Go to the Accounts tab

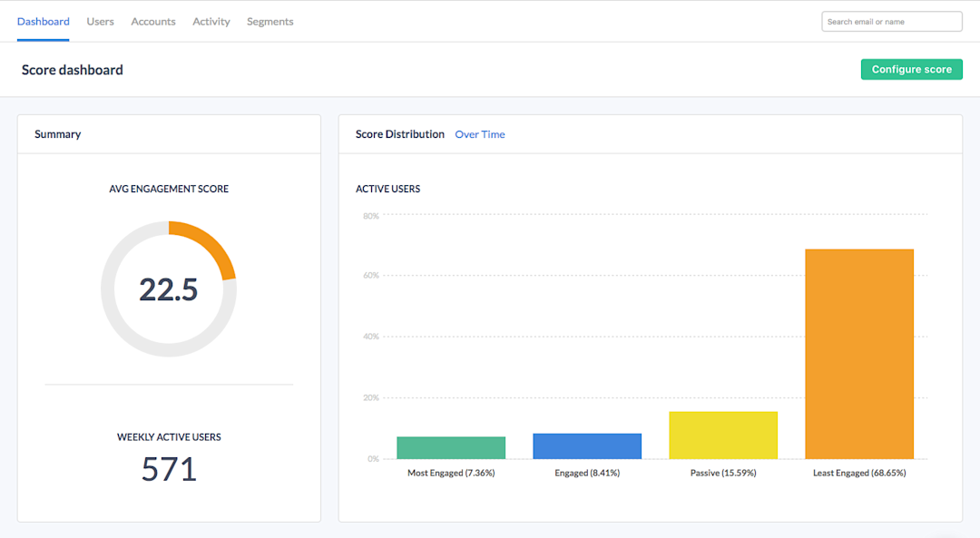click(153, 21)
